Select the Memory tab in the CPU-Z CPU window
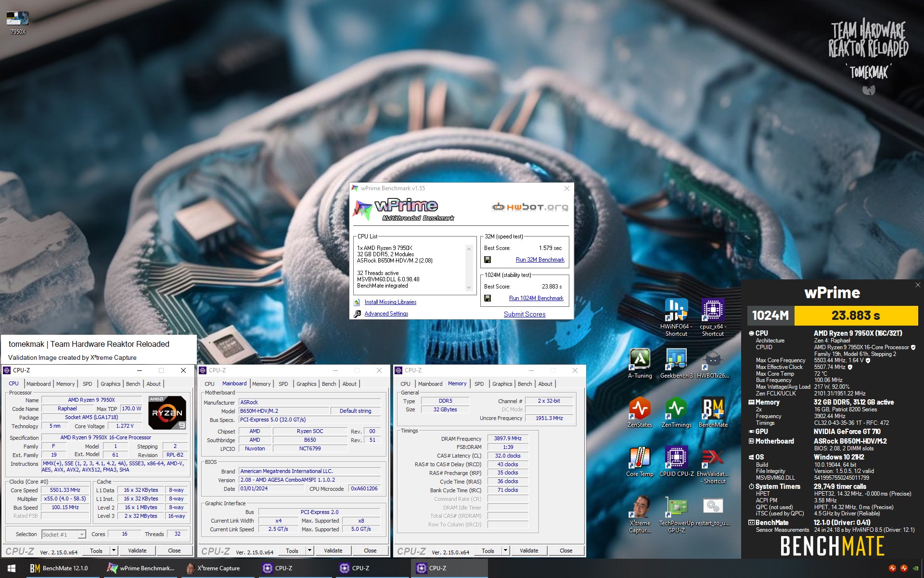 coord(65,384)
